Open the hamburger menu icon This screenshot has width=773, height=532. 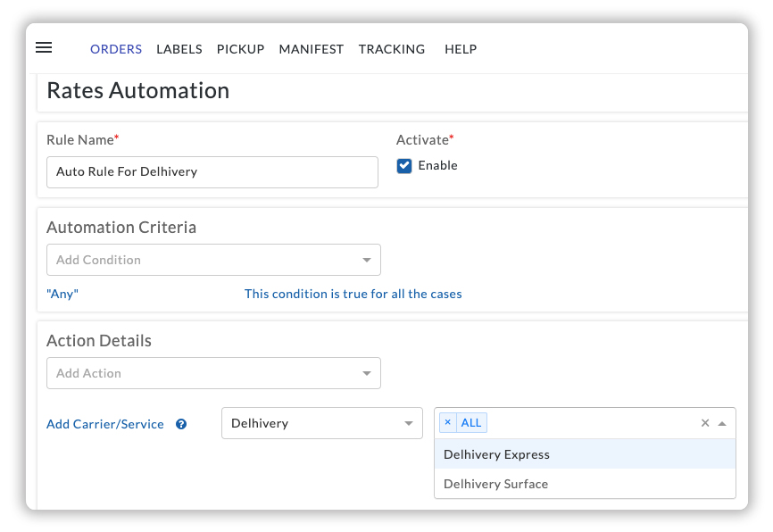(x=44, y=48)
